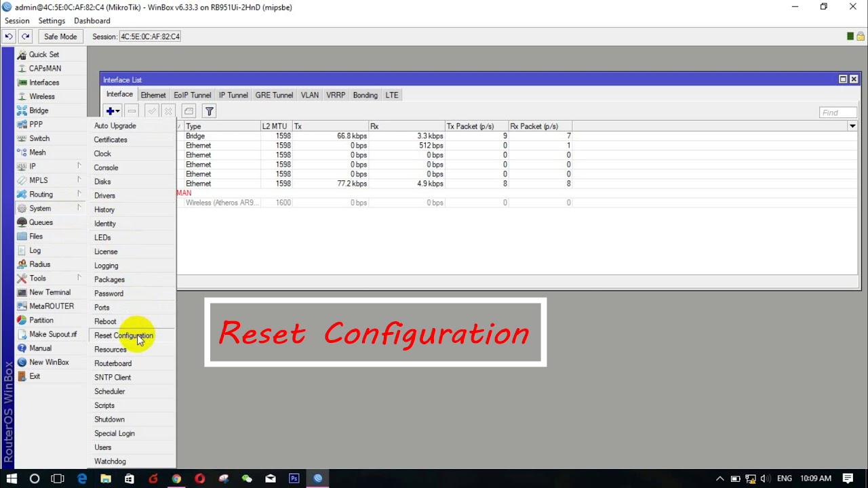Screen dimensions: 868x488
Task: Open Mesh from sidebar
Action: click(37, 152)
